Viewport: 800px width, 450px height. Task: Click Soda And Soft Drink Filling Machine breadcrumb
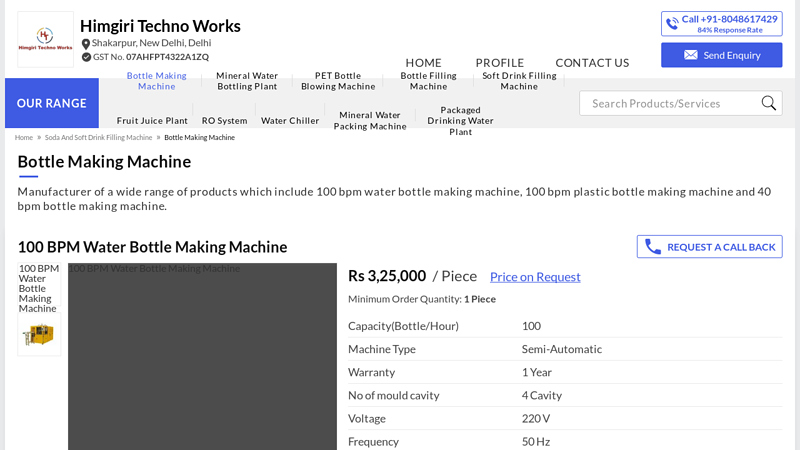(98, 137)
